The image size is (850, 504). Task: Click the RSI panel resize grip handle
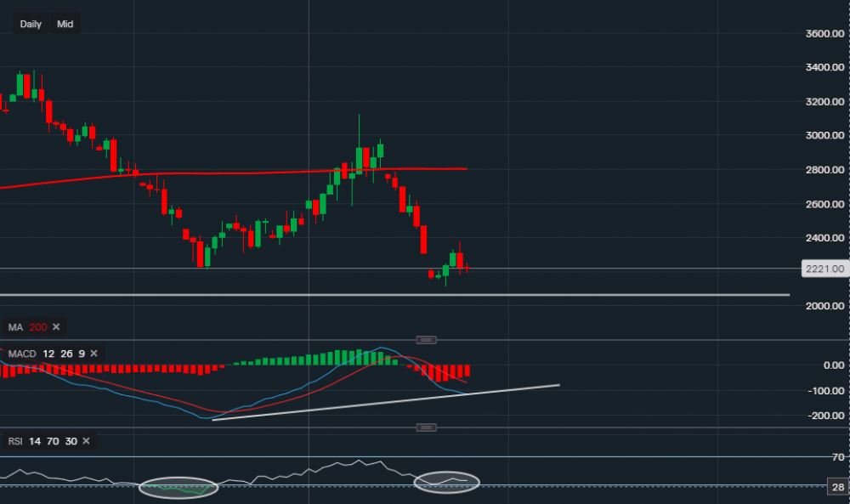[x=427, y=428]
